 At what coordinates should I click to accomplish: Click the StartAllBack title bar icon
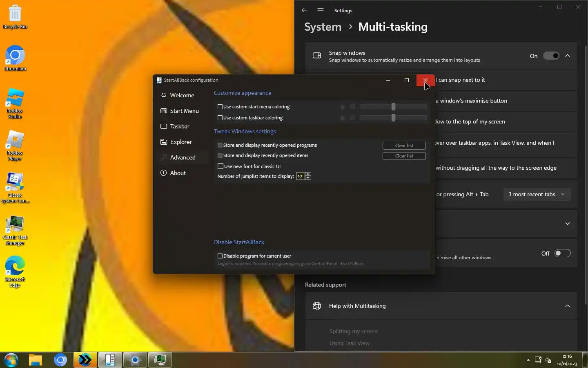[159, 80]
